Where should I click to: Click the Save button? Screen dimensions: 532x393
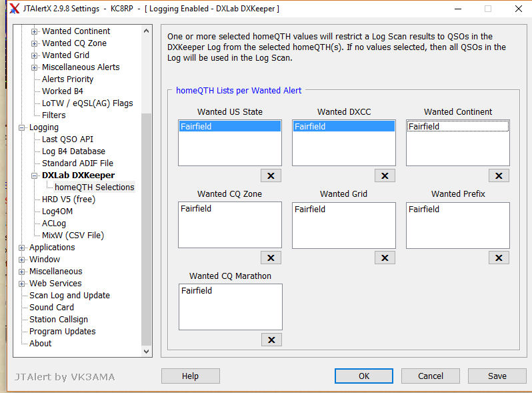click(x=497, y=376)
